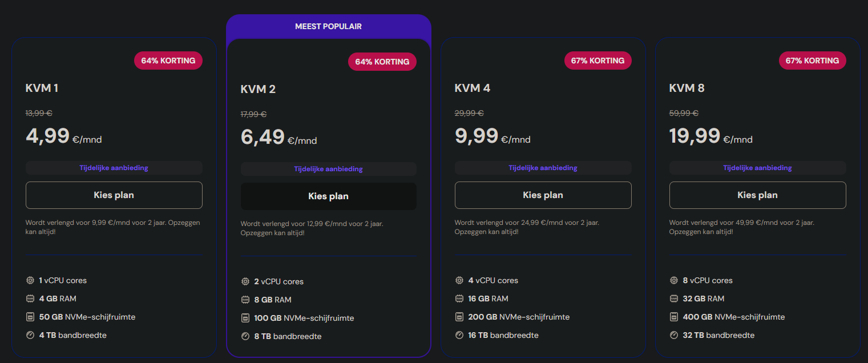Click the 67% KORTING badge on KVM 4
Image resolution: width=868 pixels, height=363 pixels.
coord(598,60)
